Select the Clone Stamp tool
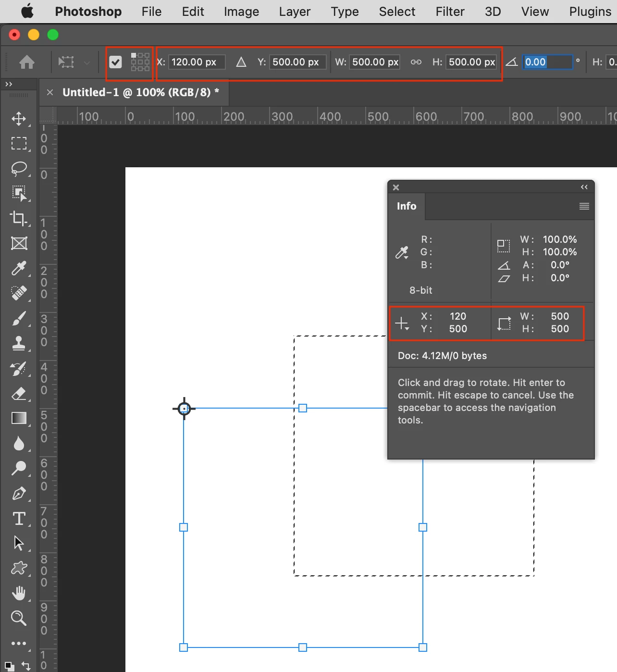617x672 pixels. pyautogui.click(x=19, y=343)
